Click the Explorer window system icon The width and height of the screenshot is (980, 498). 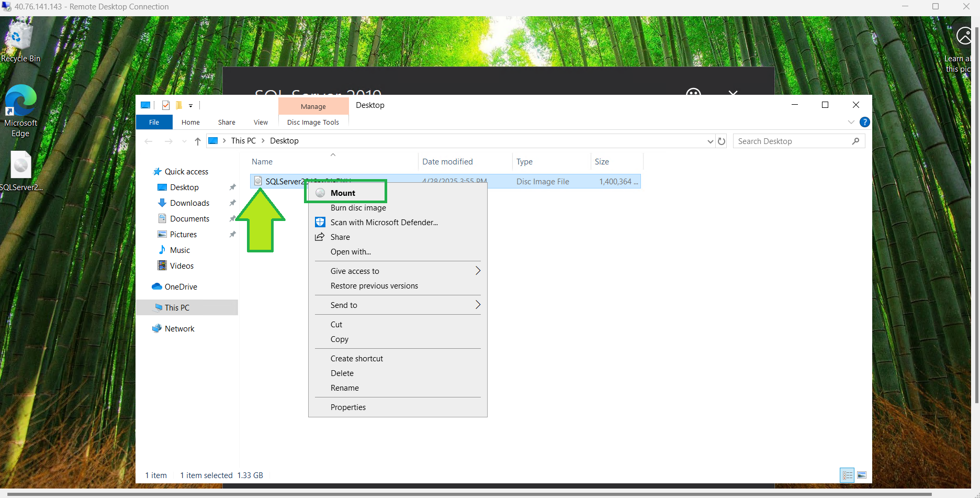pyautogui.click(x=145, y=105)
